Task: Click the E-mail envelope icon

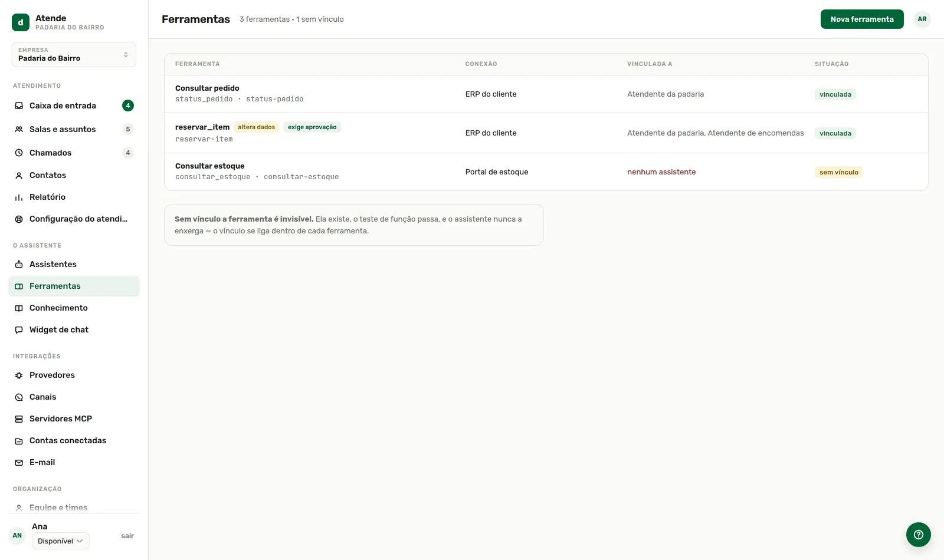Action: point(19,462)
